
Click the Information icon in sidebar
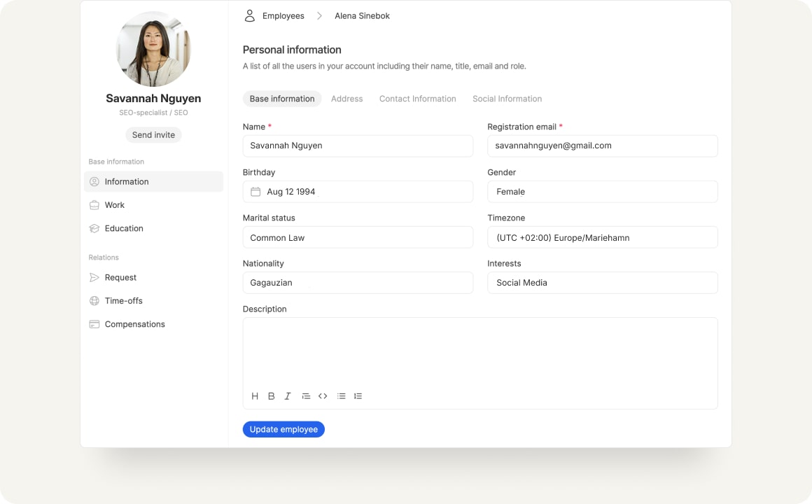click(x=94, y=181)
